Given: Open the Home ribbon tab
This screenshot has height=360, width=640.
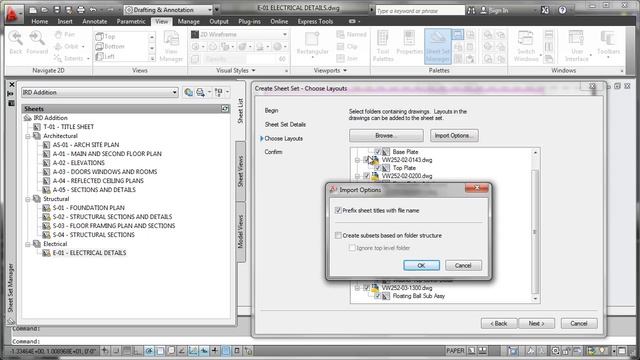Looking at the screenshot, I should [x=40, y=22].
